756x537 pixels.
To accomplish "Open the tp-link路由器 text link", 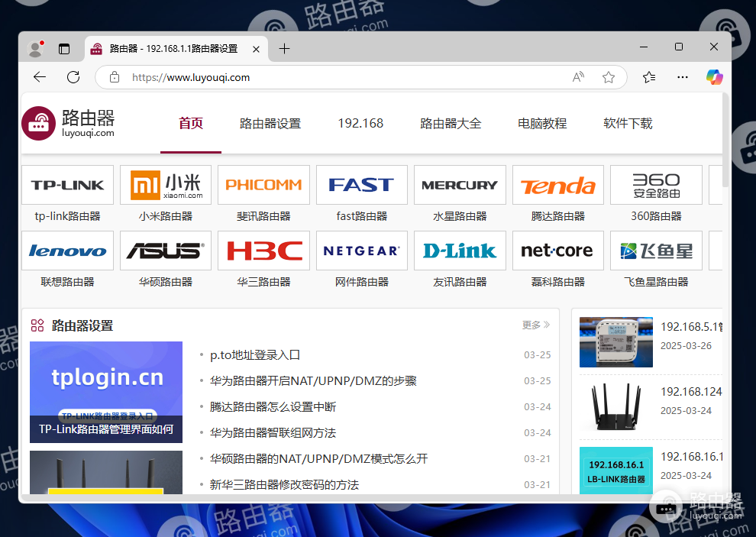I will [x=67, y=216].
